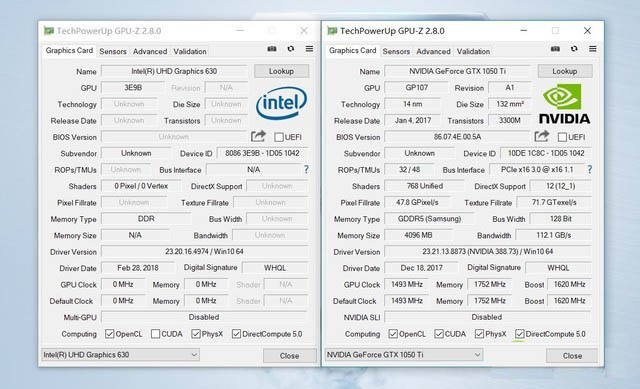640x389 pixels.
Task: Click the Bus Interface question mark in Intel window
Action: (306, 169)
